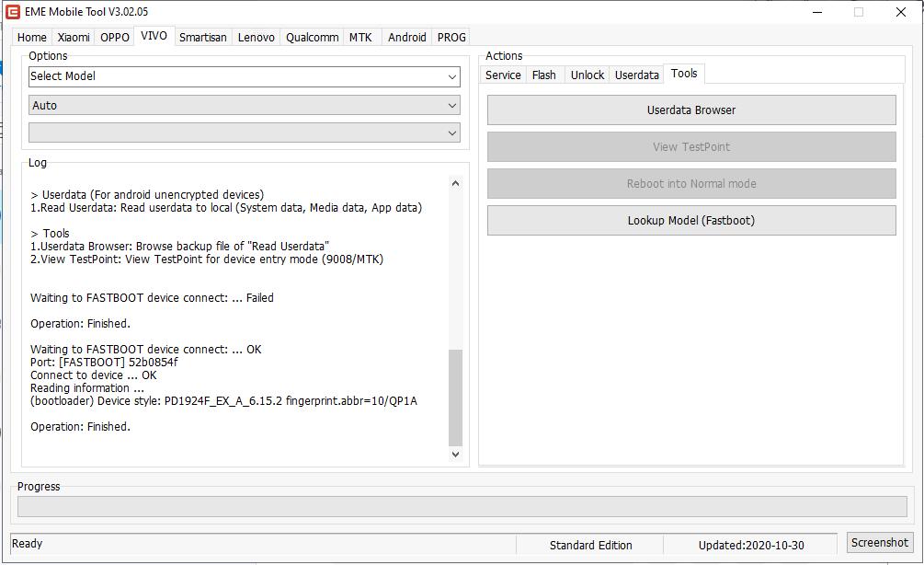
Task: Click Reboot into Normal mode button
Action: [691, 183]
